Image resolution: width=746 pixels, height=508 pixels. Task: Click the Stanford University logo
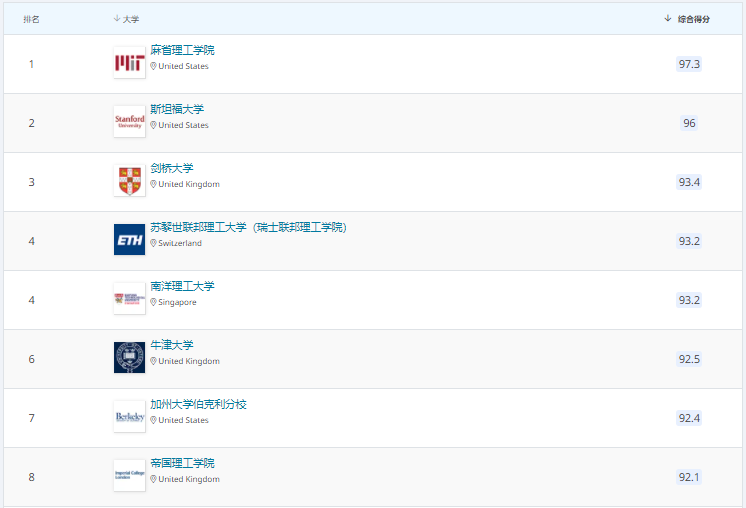[129, 122]
